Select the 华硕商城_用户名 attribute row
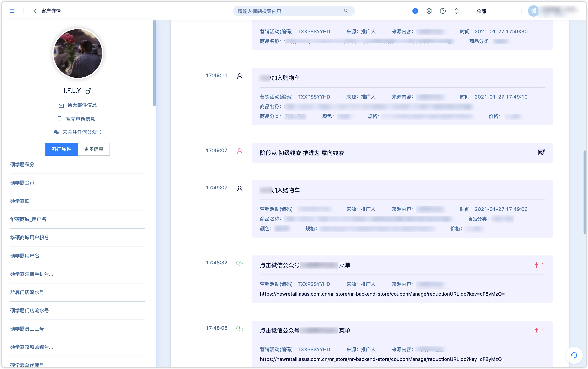588x369 pixels. [x=78, y=219]
